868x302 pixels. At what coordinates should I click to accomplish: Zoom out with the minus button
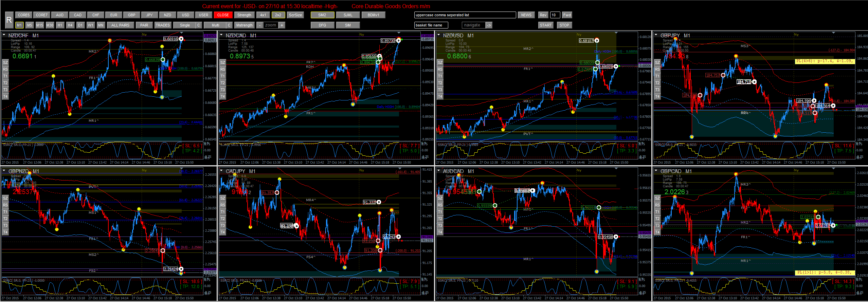[x=259, y=25]
